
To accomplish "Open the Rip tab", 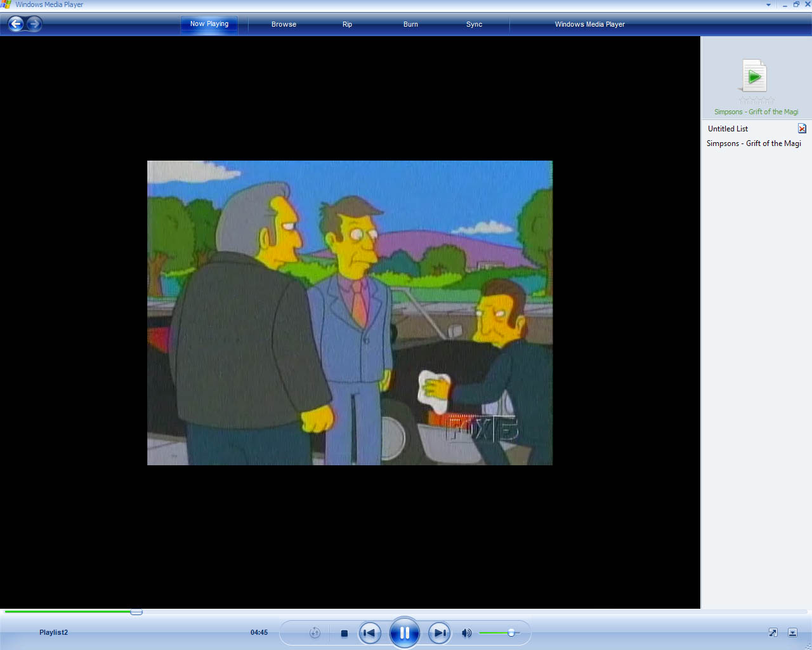I will tap(347, 24).
